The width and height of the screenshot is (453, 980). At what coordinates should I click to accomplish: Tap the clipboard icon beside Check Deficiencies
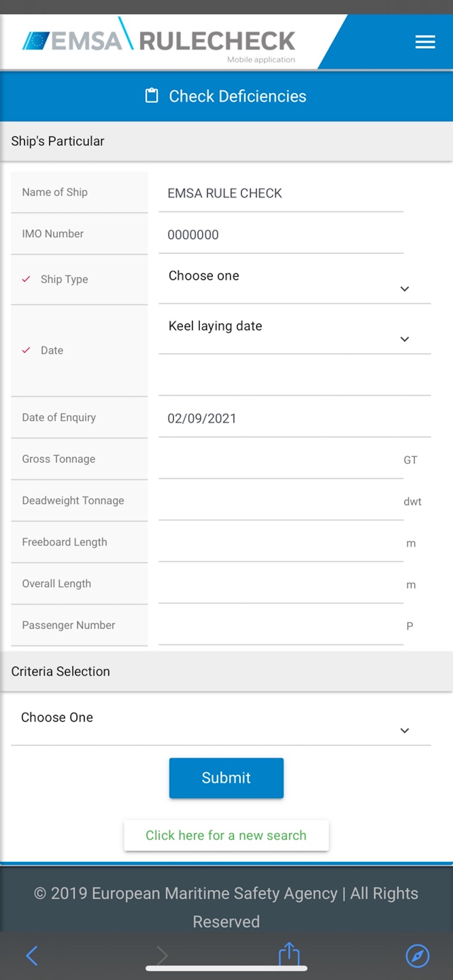151,96
